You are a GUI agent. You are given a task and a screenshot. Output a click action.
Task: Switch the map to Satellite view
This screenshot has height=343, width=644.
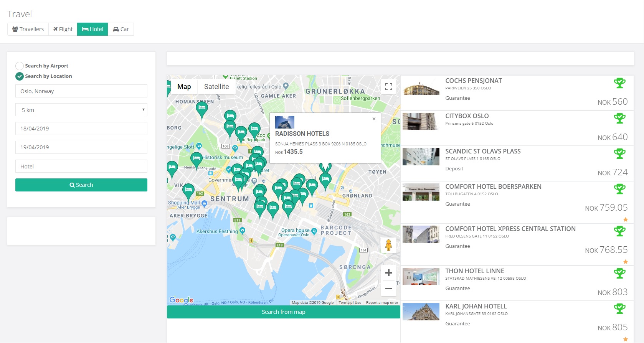point(216,87)
